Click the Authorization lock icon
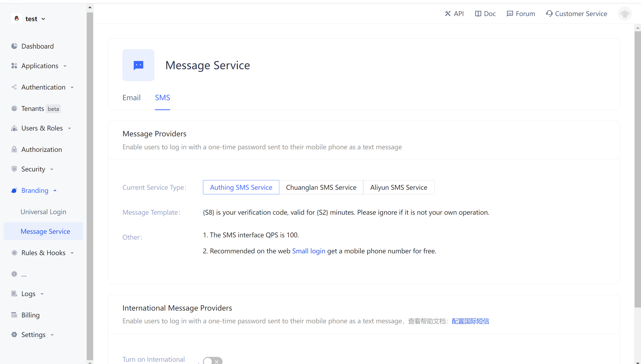The width and height of the screenshot is (641, 364). (14, 149)
